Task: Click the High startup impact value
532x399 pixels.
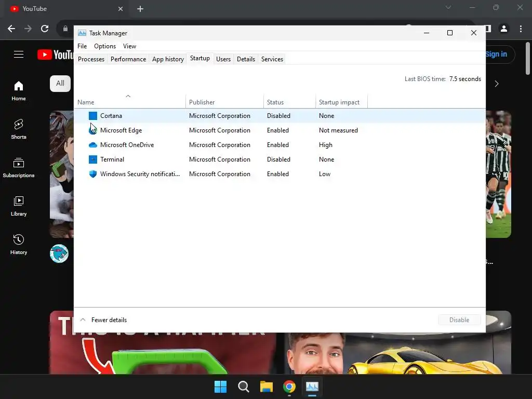Action: coord(326,145)
